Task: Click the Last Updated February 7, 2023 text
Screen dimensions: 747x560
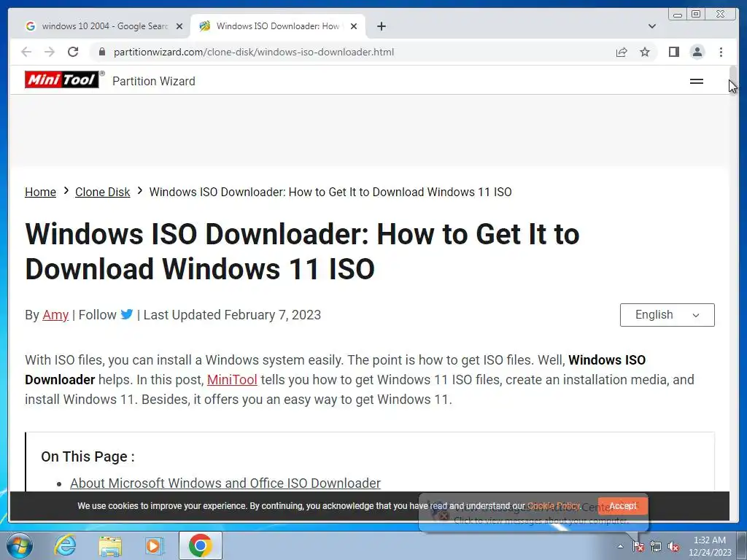Action: 232,315
